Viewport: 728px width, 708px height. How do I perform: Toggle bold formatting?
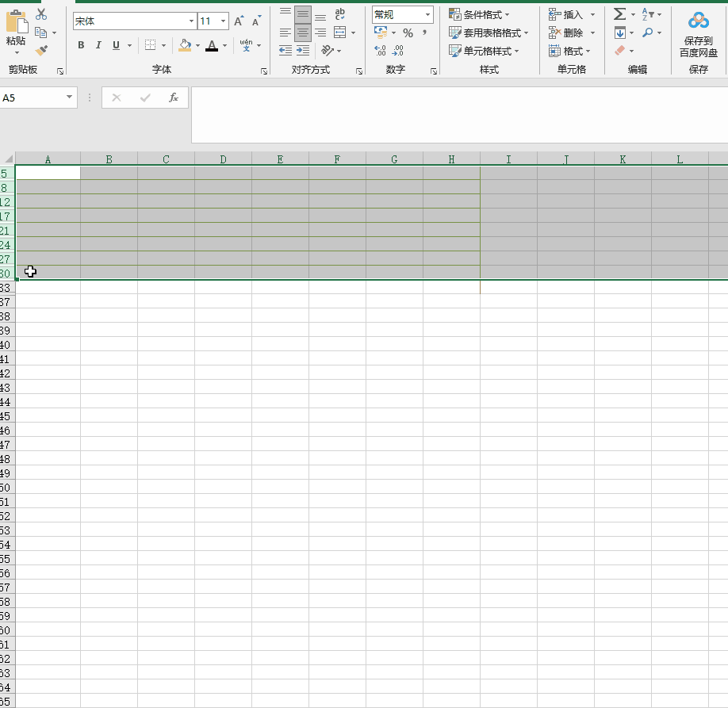point(81,45)
